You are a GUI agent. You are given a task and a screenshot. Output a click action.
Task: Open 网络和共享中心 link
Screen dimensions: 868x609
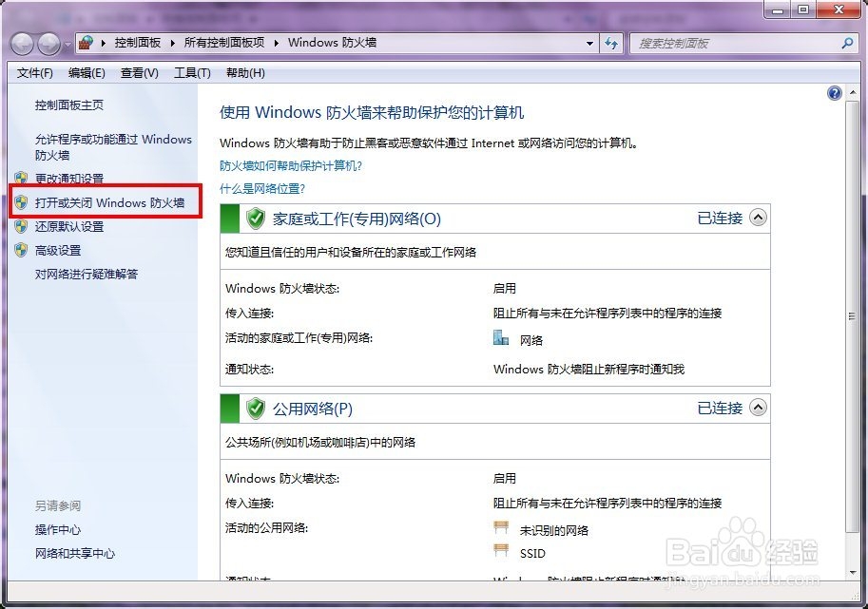[x=75, y=554]
